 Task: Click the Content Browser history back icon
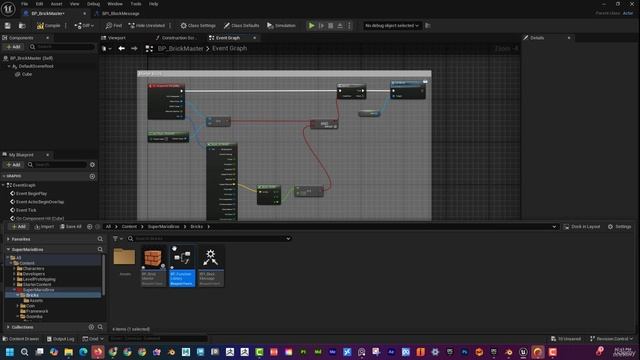[x=89, y=227]
